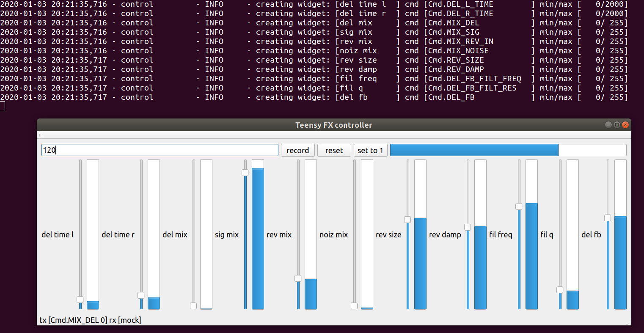Click the 'del fb' label
Screen dimensions: 644x333
591,234
